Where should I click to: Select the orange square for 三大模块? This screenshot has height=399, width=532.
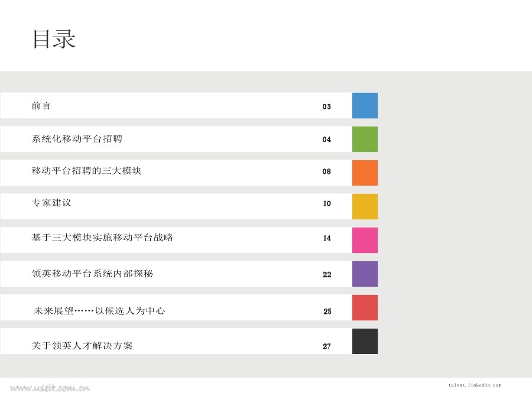tap(365, 173)
